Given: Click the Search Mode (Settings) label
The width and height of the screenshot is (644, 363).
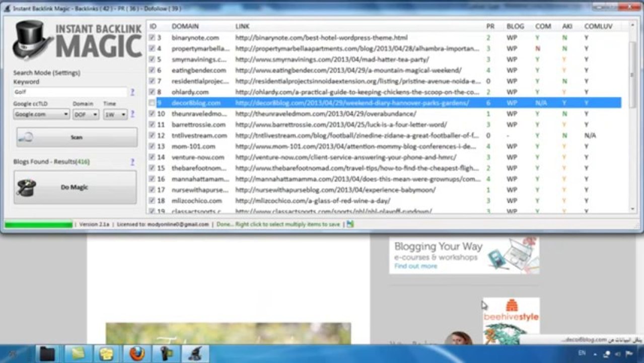Looking at the screenshot, I should tap(47, 73).
